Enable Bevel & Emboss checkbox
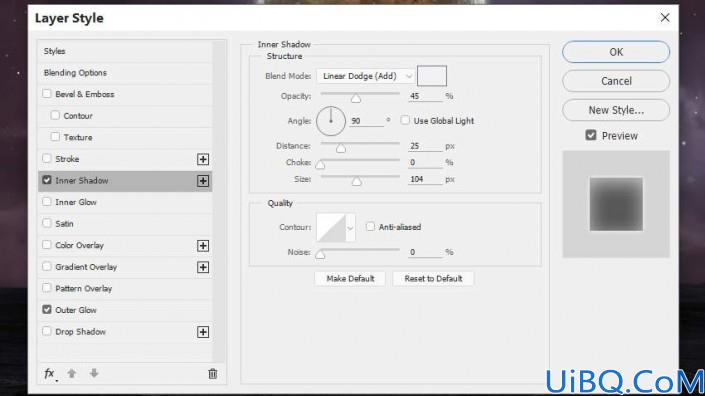The height and width of the screenshot is (396, 705). [x=47, y=94]
